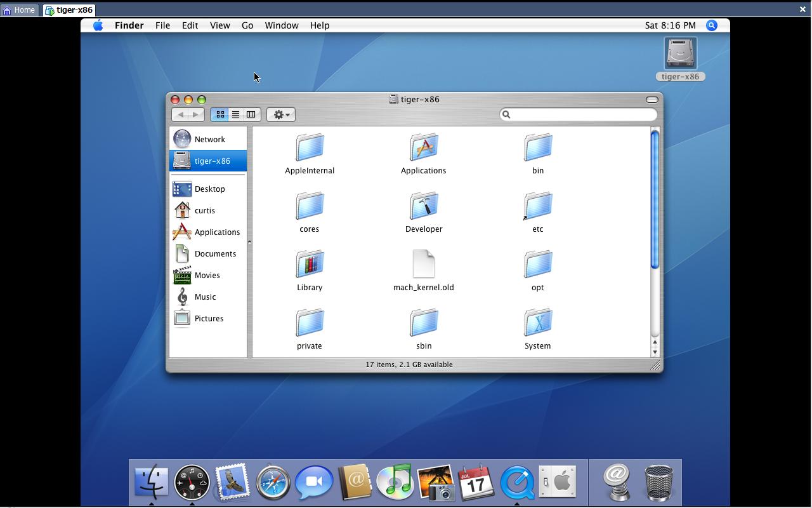Click the clock showing Sat 8:16 PM

tap(670, 25)
